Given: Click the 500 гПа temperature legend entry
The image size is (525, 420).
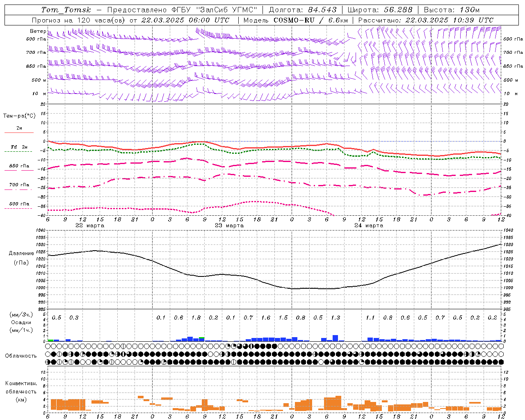Looking at the screenshot, I should 19,204.
